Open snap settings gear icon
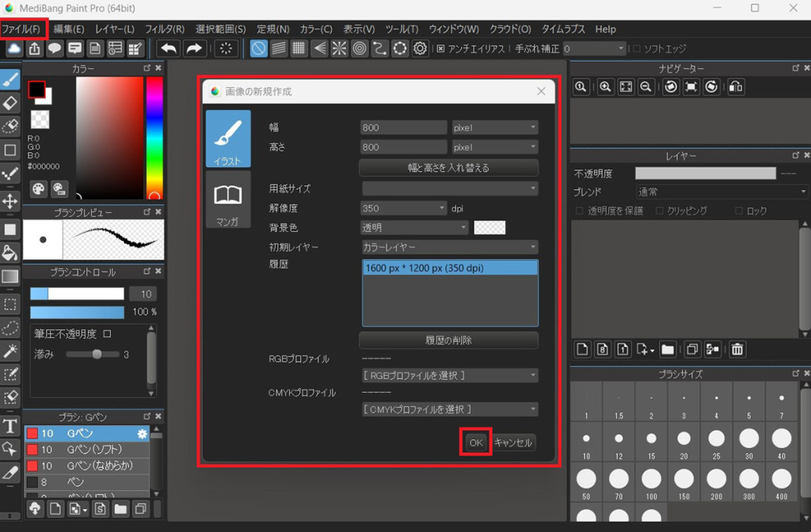811x532 pixels. click(420, 48)
